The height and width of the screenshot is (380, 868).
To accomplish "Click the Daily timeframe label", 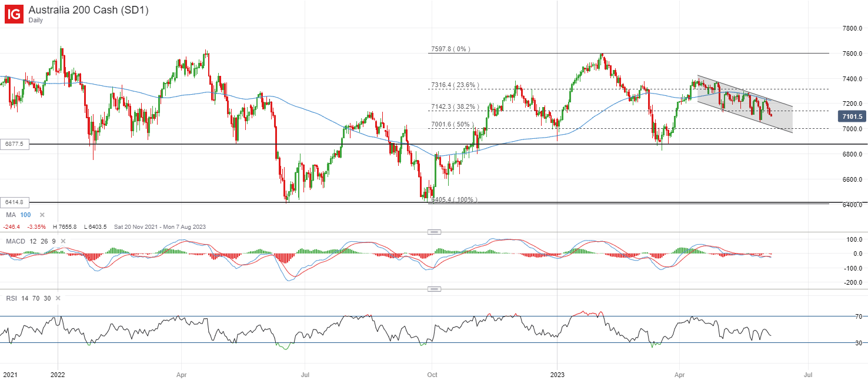I will (35, 20).
